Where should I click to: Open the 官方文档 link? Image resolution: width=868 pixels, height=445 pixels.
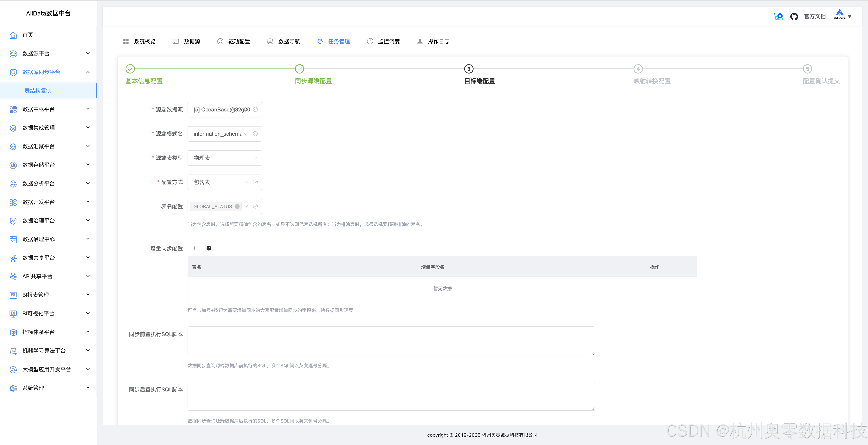click(x=815, y=16)
